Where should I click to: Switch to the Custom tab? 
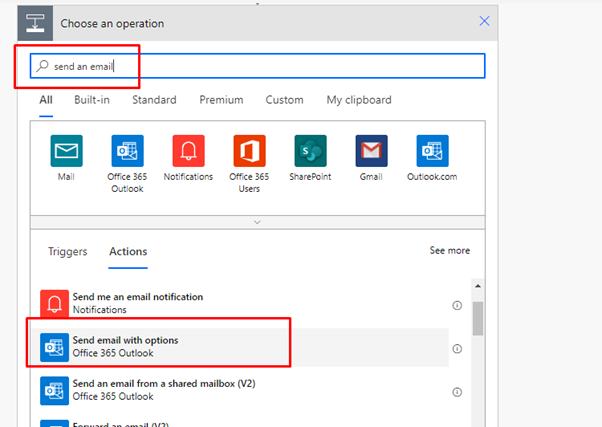[x=284, y=100]
